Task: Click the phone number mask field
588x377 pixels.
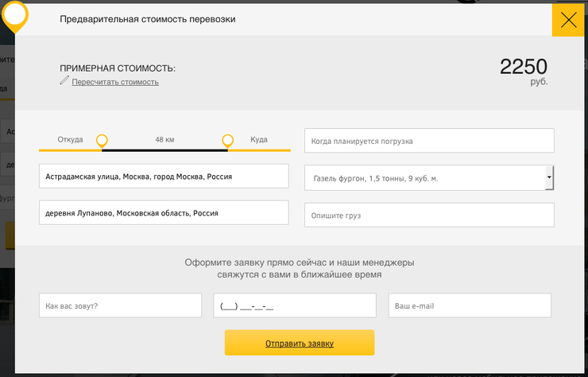Action: pos(295,305)
